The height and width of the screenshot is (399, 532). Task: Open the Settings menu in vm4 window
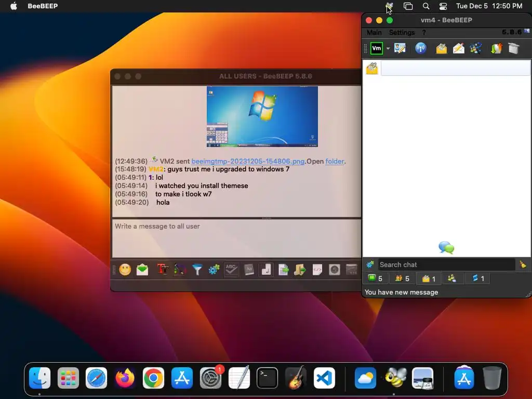(402, 33)
